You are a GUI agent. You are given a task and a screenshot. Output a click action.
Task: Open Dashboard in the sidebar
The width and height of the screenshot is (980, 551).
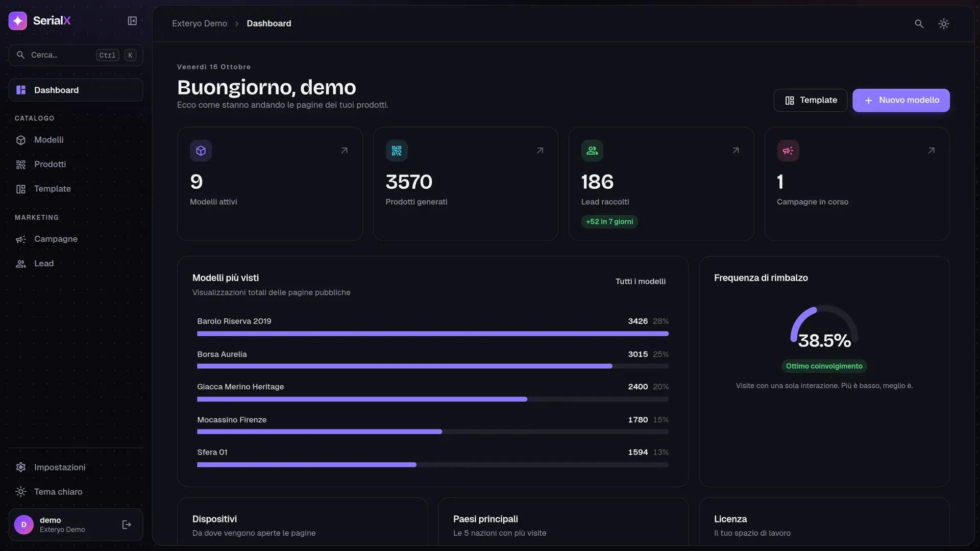coord(76,90)
